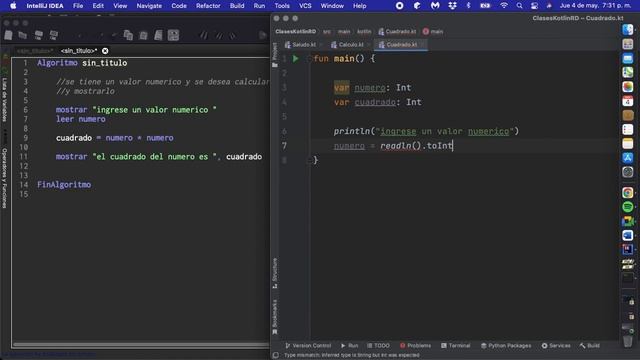This screenshot has width=640, height=360.
Task: Open Operadores y Funciones panel in PSeInt
Action: click(4, 178)
